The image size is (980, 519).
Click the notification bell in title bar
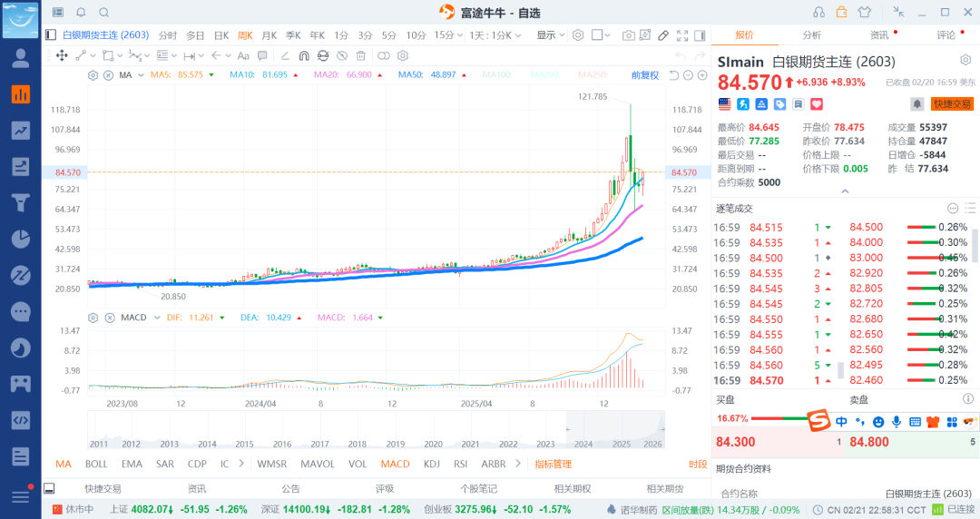click(82, 13)
